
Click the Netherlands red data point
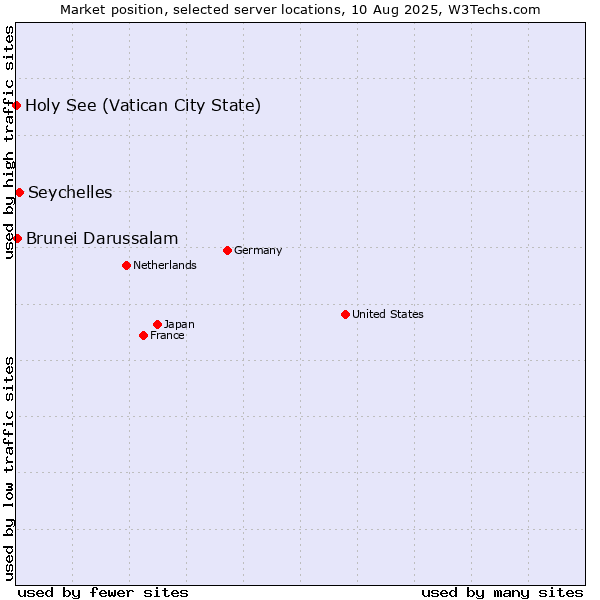point(127,266)
